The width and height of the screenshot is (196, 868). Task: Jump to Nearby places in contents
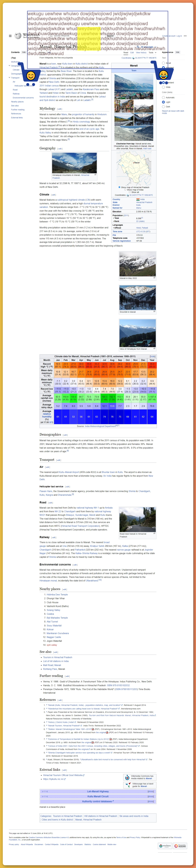[17, 101]
